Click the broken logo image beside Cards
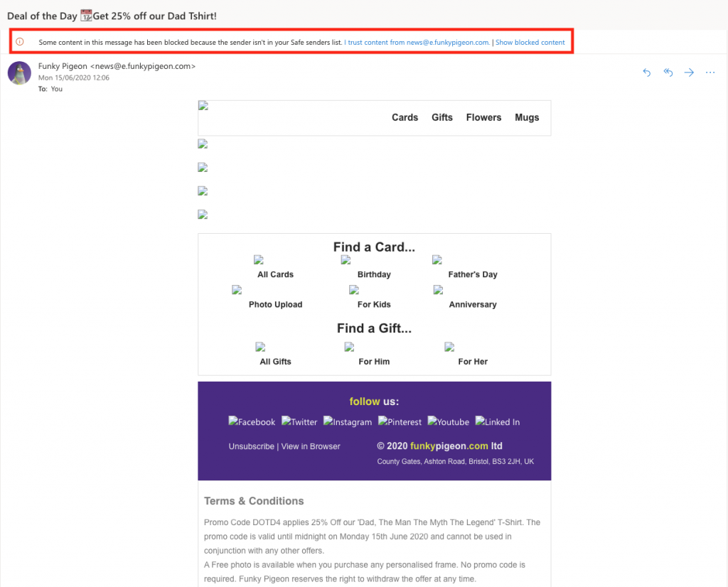The image size is (728, 587). 203,106
